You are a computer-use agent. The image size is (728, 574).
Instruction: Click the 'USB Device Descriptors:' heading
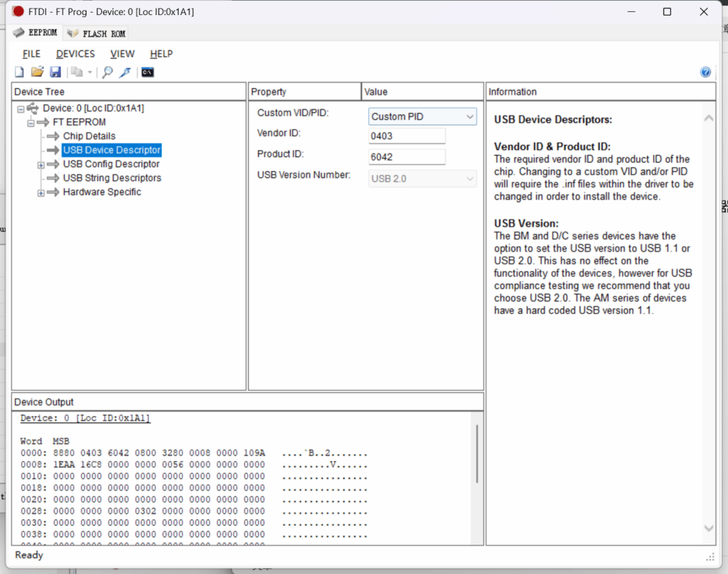[x=553, y=120]
